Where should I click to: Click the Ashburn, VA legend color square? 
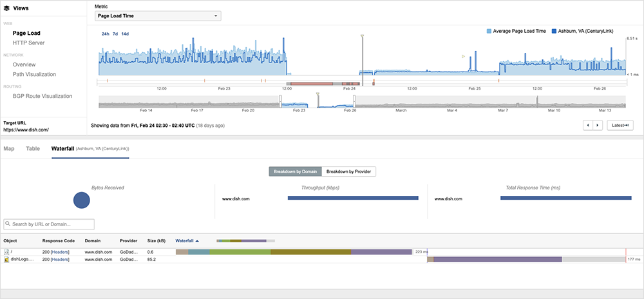point(554,31)
